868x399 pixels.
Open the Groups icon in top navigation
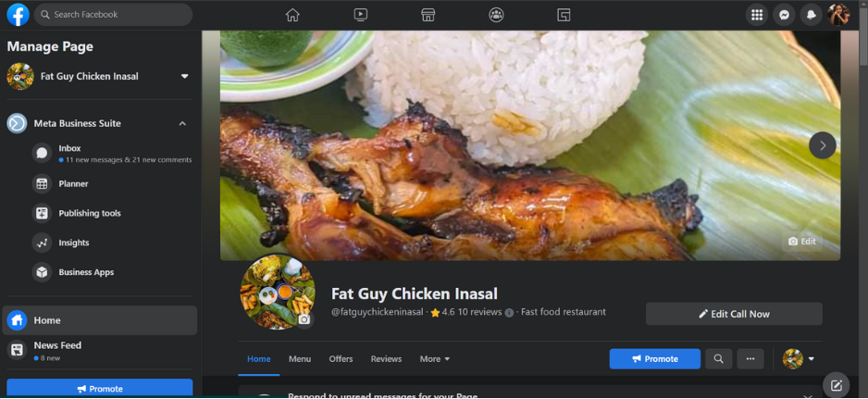pos(496,15)
